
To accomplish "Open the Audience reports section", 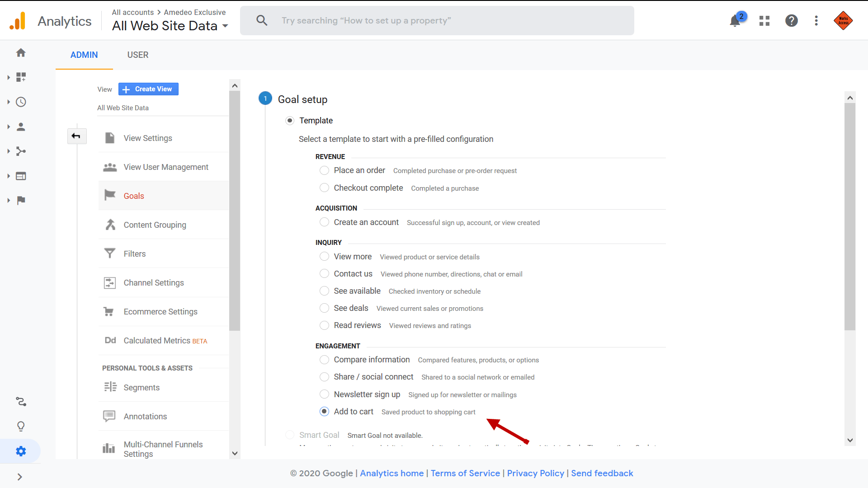I will click(21, 127).
